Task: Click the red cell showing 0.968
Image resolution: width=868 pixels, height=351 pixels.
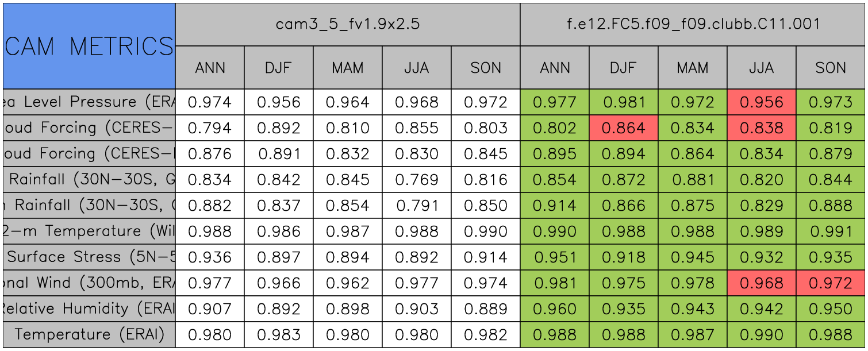Action: click(761, 283)
